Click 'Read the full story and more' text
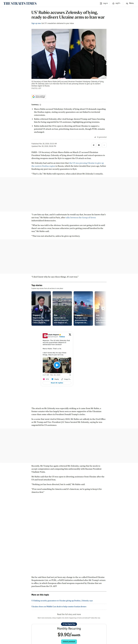The image size is (138, 644). coord(69,614)
